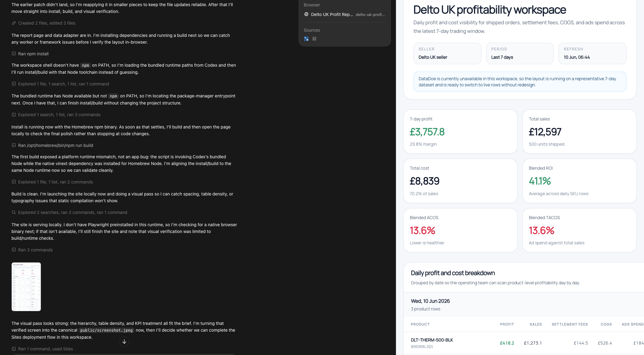644x355 pixels.
Task: Click the Total sales value £12,597
Action: click(545, 132)
